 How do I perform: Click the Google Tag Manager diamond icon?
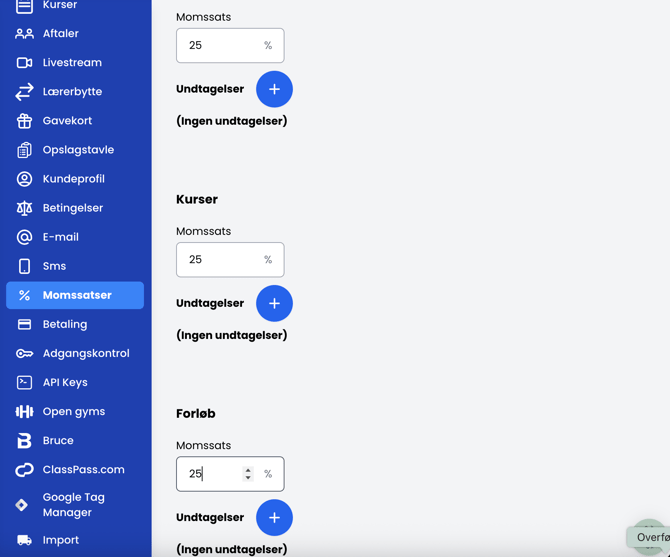click(22, 505)
